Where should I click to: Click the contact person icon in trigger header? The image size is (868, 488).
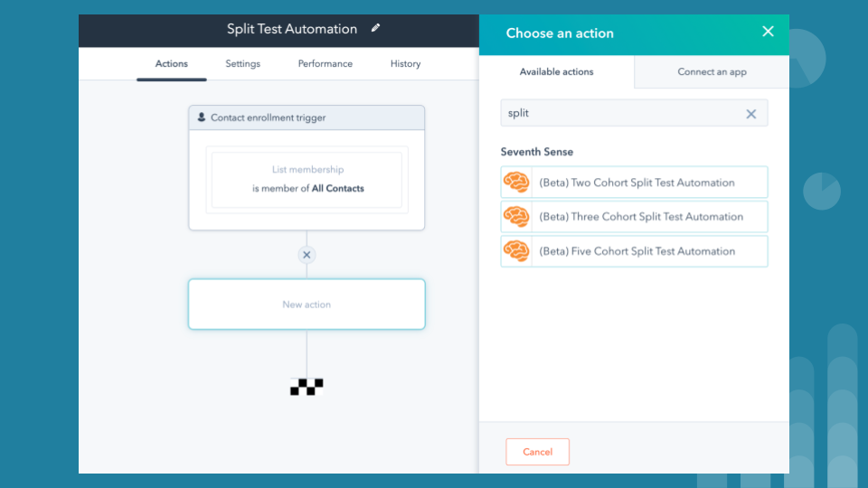coord(202,117)
